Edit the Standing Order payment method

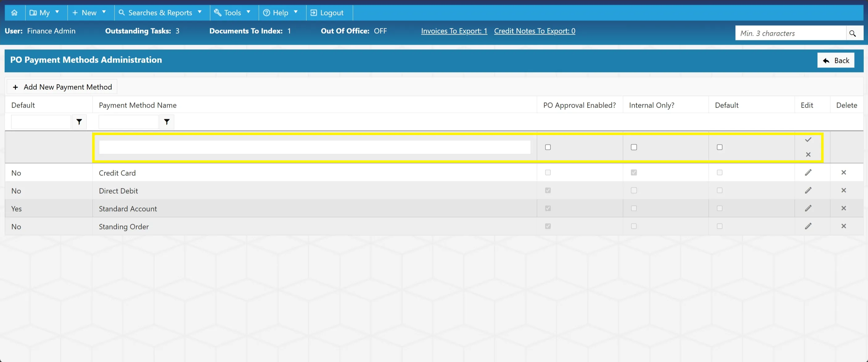(x=808, y=226)
